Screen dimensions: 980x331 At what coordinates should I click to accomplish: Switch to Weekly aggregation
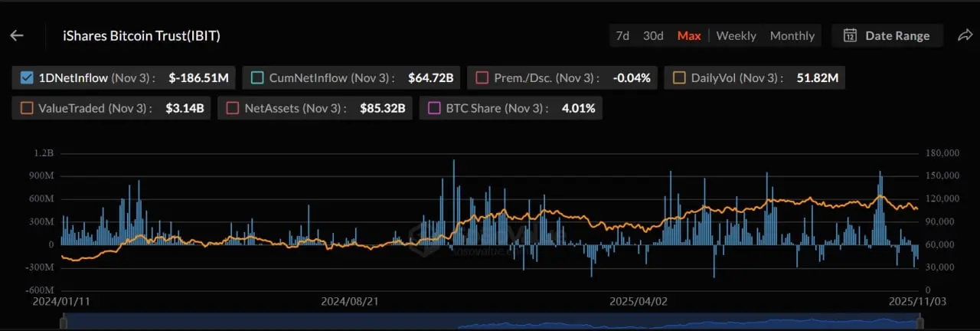(x=736, y=35)
